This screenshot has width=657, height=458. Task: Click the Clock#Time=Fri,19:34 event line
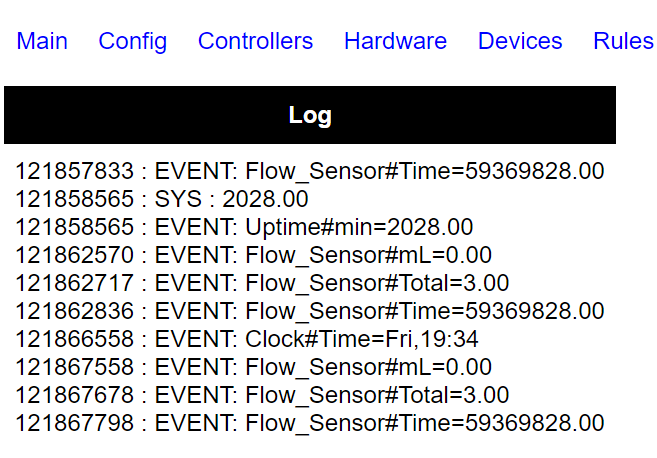[x=247, y=339]
